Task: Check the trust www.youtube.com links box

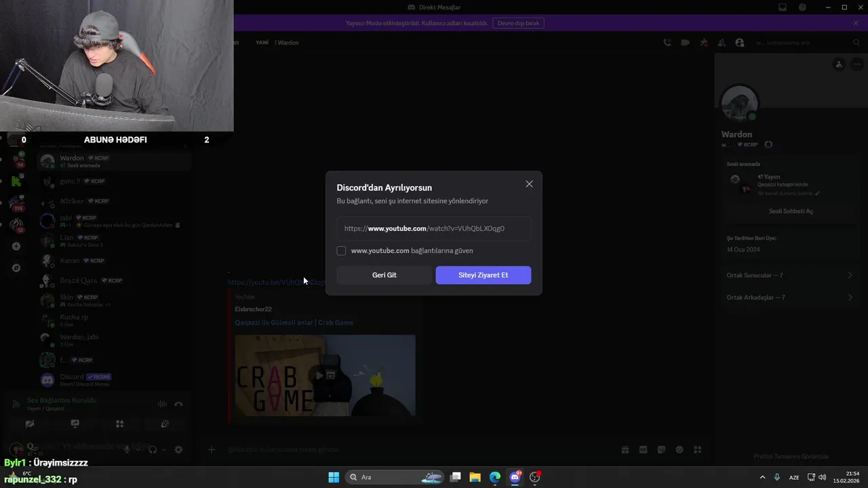Action: click(341, 251)
